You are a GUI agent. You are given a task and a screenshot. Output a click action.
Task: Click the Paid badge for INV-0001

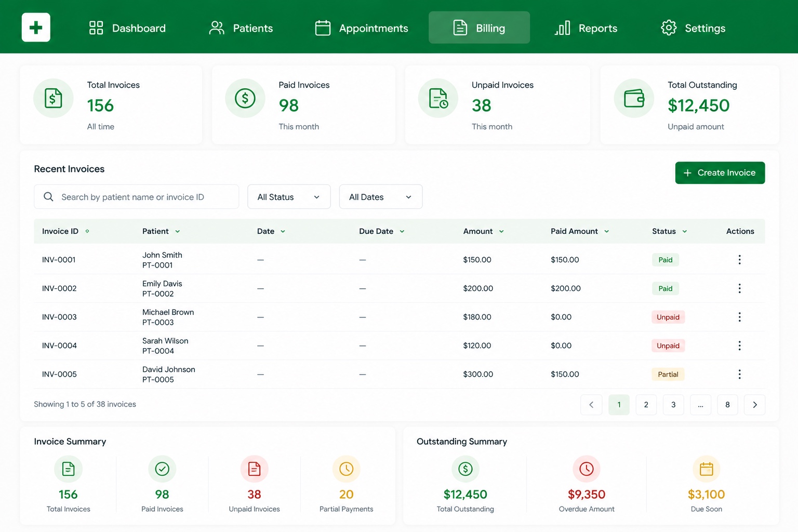pyautogui.click(x=666, y=260)
